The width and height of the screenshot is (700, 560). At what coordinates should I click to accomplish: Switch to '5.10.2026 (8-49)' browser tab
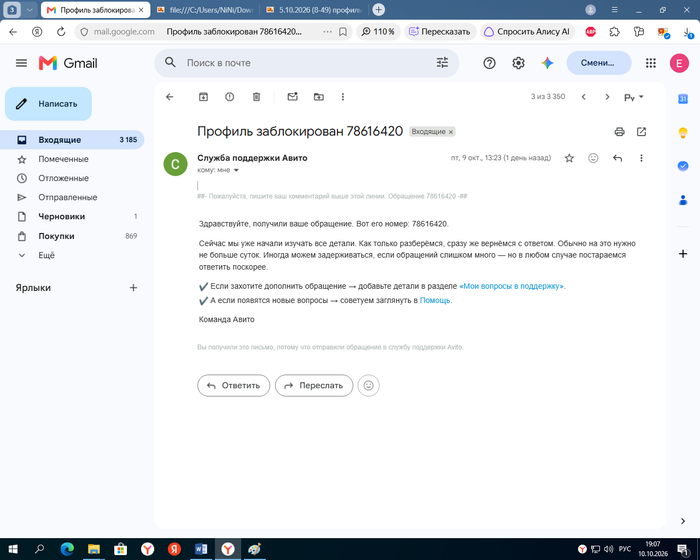click(314, 10)
